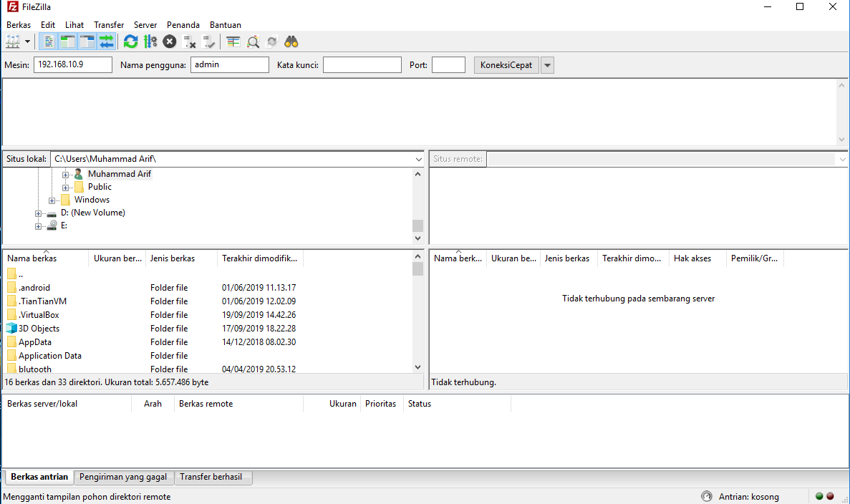Image resolution: width=850 pixels, height=504 pixels.
Task: Toggle message log display icon
Action: (49, 42)
